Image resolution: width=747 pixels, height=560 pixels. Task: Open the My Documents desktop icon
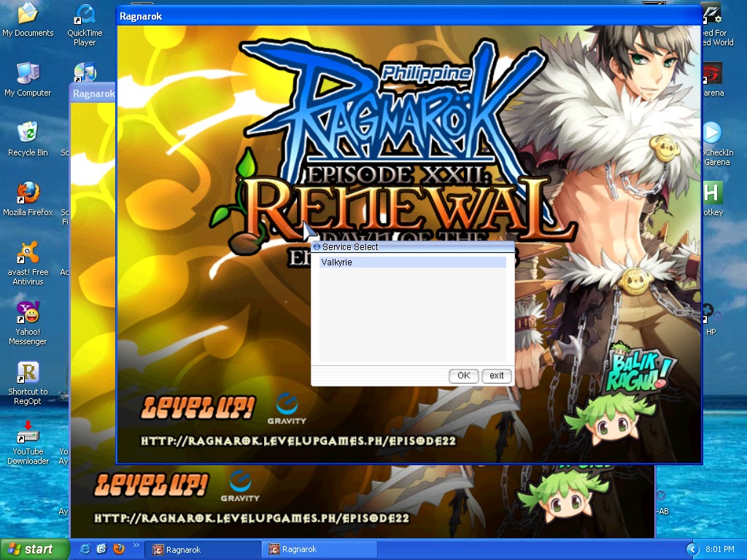[28, 20]
